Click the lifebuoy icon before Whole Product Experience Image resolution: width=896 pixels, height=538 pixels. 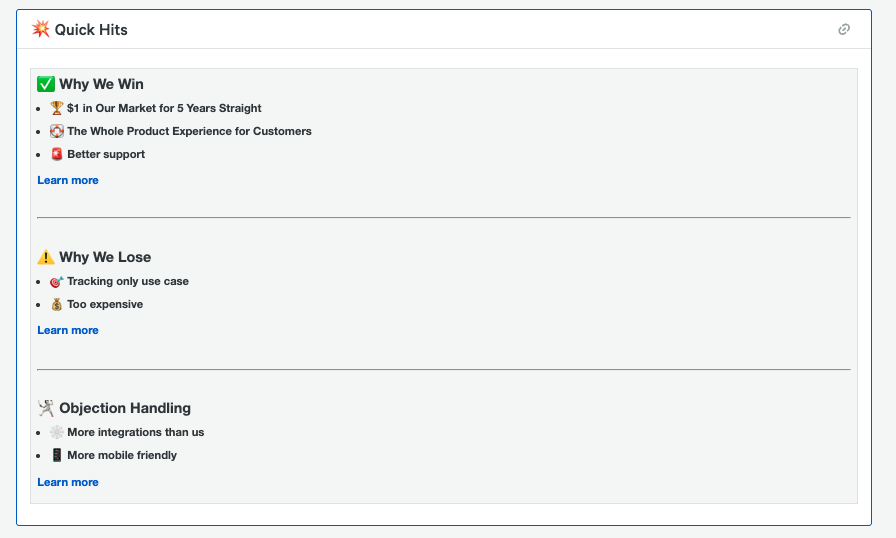click(57, 131)
